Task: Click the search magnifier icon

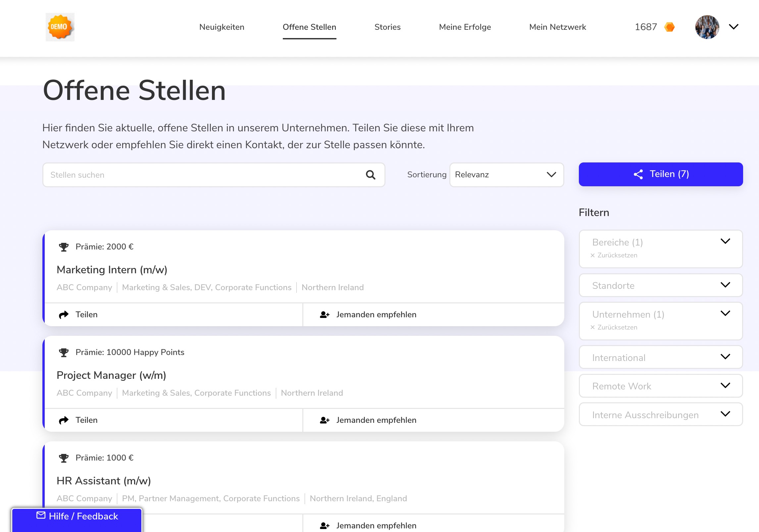Action: click(x=371, y=175)
